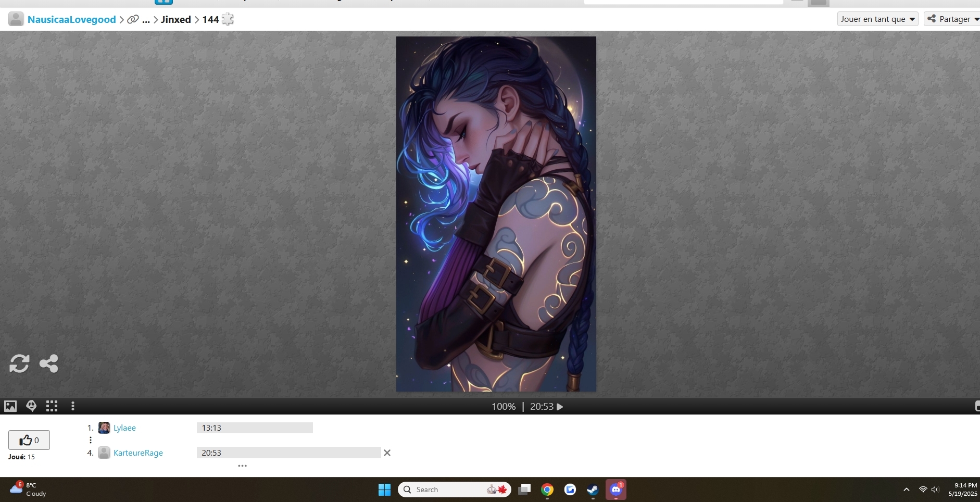Open NausicaaLovegood's user avatar

[x=16, y=19]
